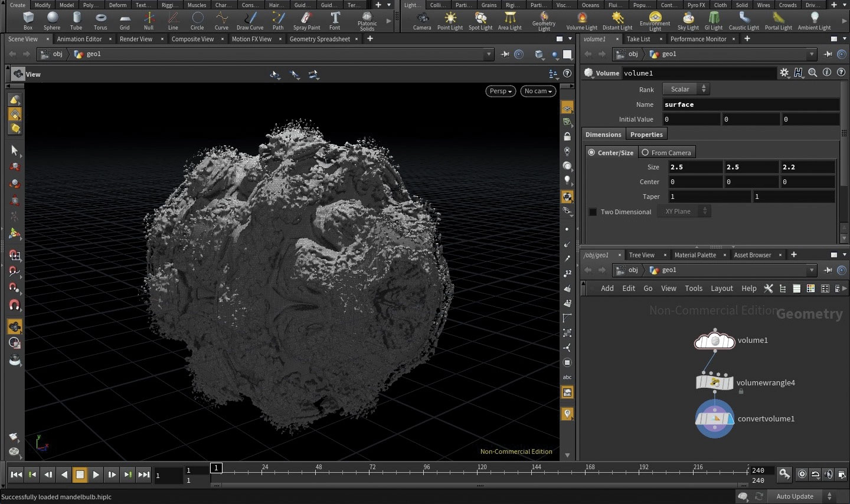Open the Persp viewport dropdown
Image resolution: width=850 pixels, height=504 pixels.
[501, 91]
